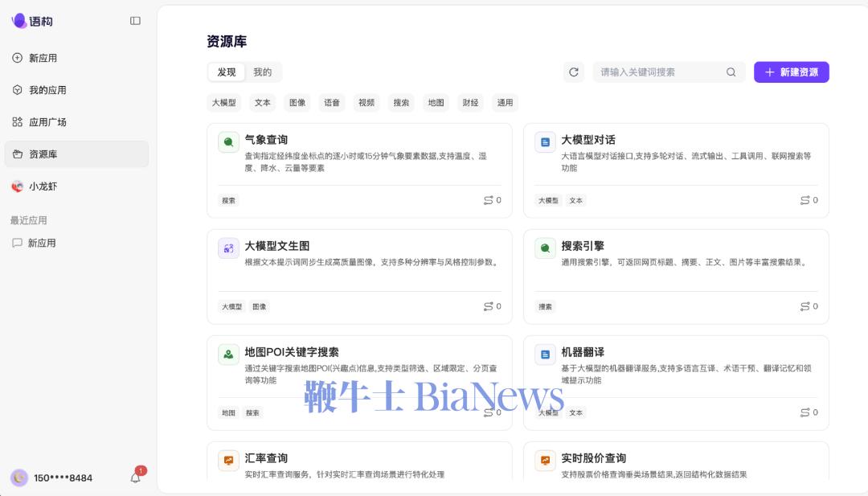
Task: Click the 实时股价查询 card icon
Action: (545, 461)
